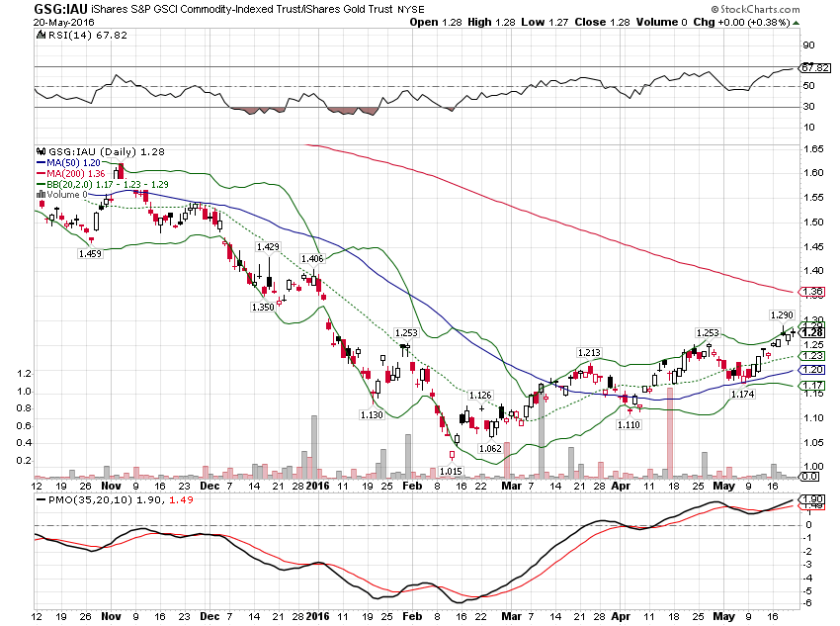Click the Volume 0 value in the header
840x626 pixels.
pos(661,23)
